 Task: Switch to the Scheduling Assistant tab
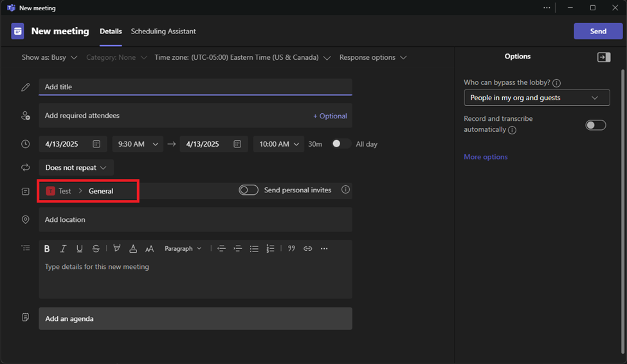point(163,32)
